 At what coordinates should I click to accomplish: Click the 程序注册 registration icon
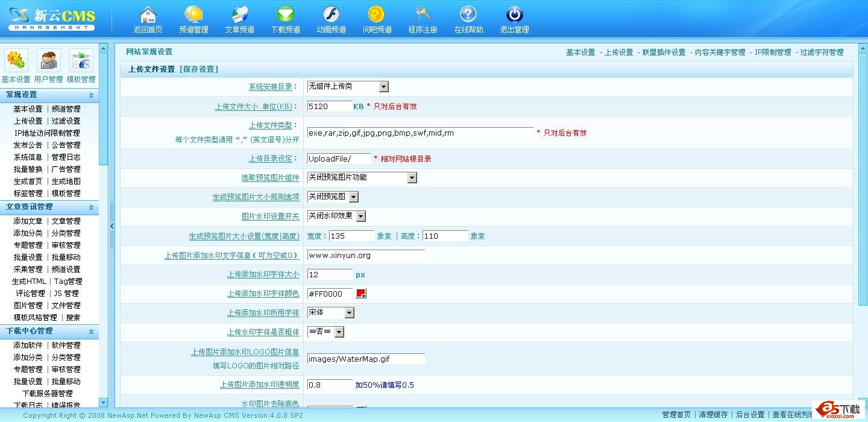(423, 14)
